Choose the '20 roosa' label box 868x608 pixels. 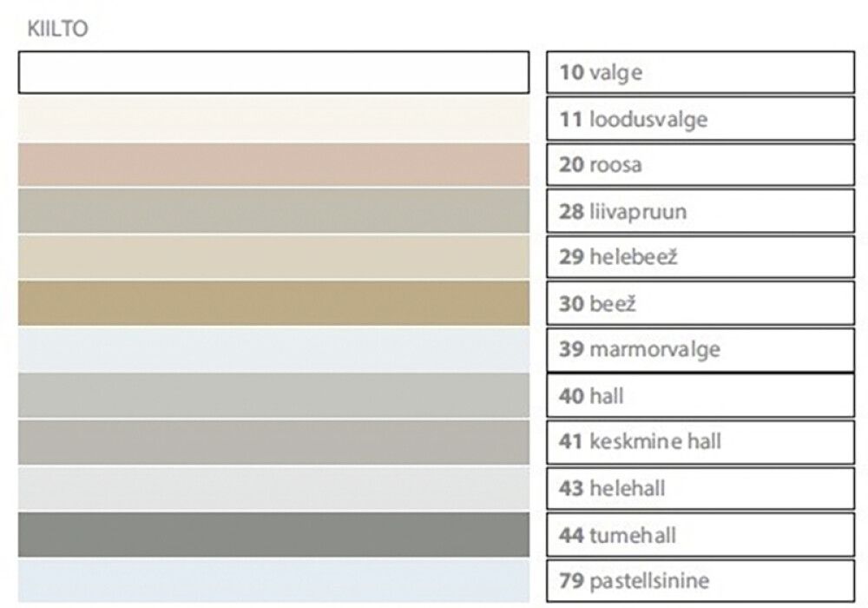pos(700,164)
